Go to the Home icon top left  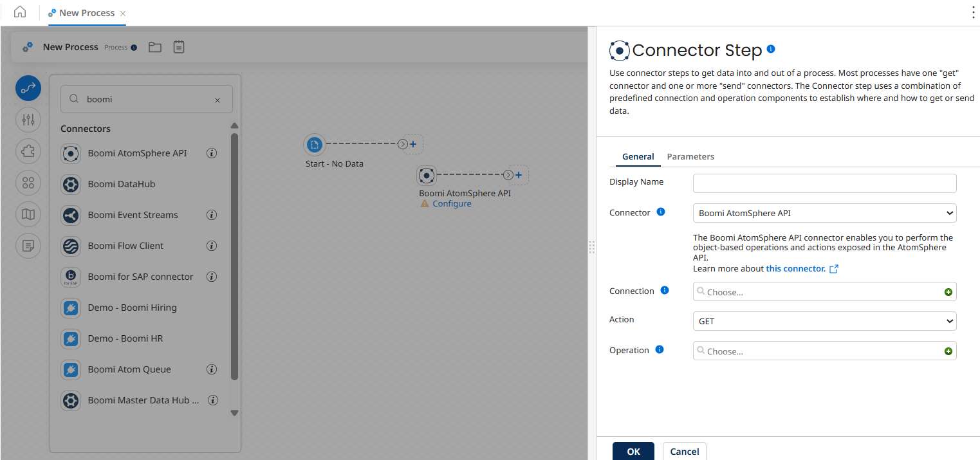[19, 12]
